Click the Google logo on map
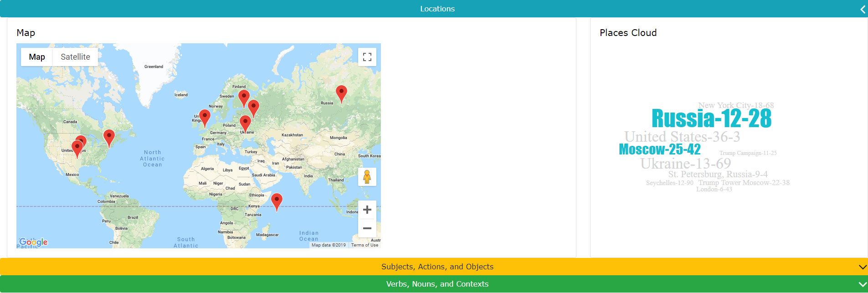Image resolution: width=868 pixels, height=293 pixels. click(x=33, y=242)
